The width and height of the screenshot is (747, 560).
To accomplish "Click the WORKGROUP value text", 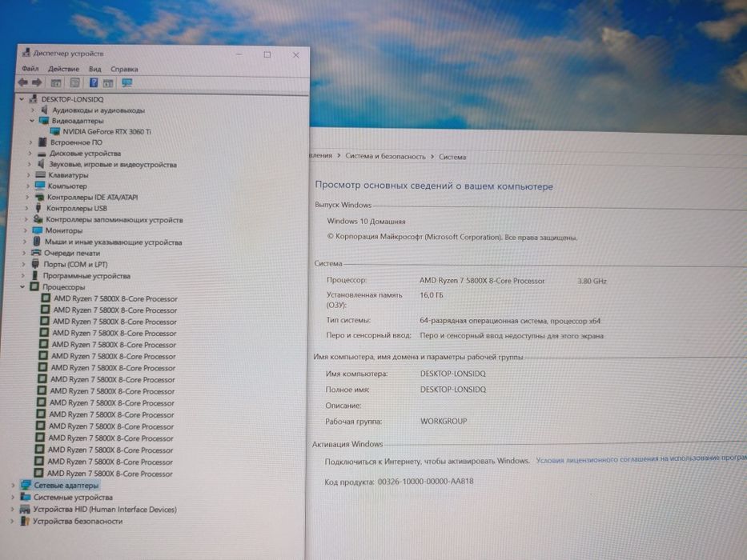I will (x=443, y=421).
